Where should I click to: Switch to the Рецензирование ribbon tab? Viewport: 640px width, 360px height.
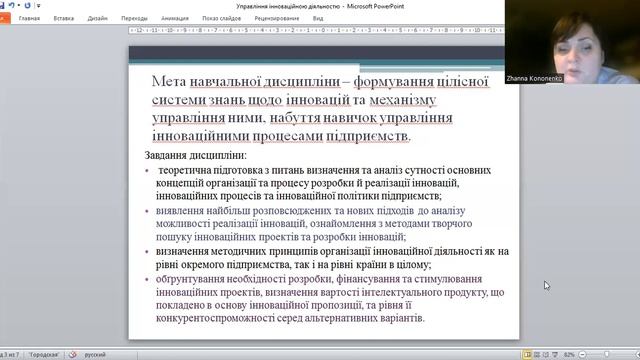pos(277,18)
